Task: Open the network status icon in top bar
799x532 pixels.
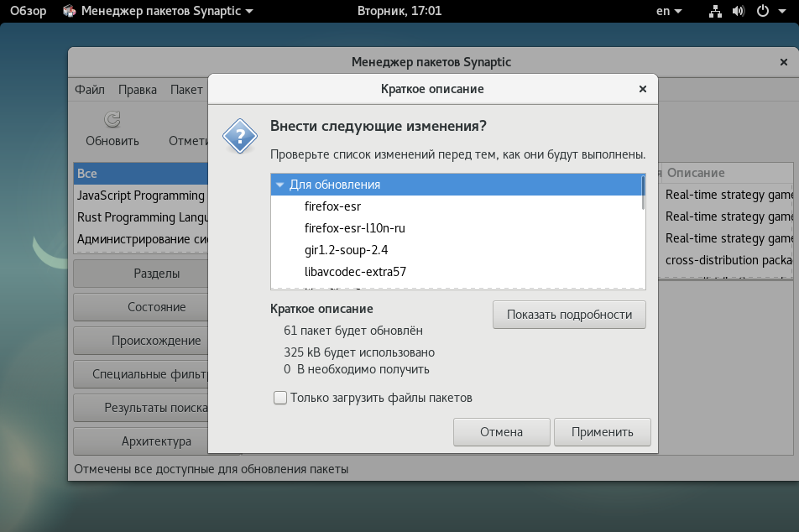Action: (715, 11)
